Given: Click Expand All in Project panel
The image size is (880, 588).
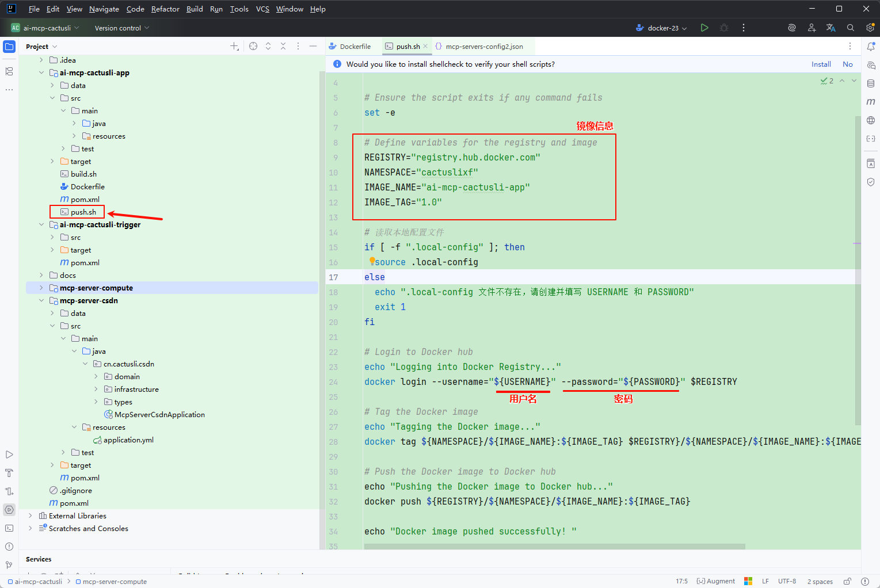Looking at the screenshot, I should click(268, 46).
